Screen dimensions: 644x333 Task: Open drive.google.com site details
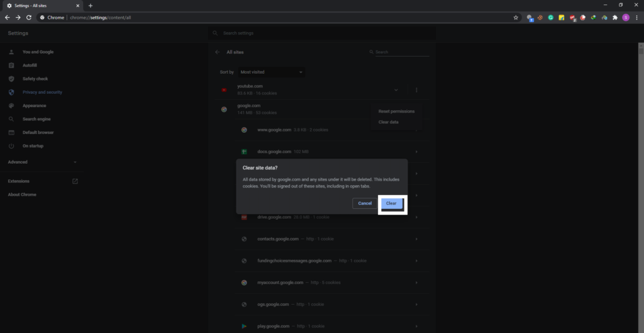pyautogui.click(x=332, y=217)
